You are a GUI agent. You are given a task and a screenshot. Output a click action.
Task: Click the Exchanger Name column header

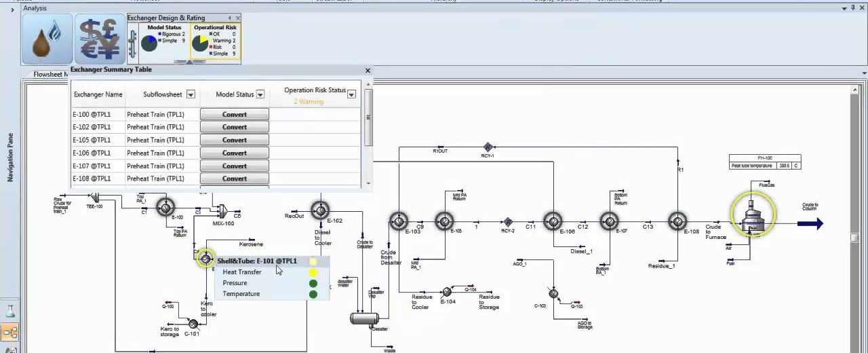[x=98, y=94]
